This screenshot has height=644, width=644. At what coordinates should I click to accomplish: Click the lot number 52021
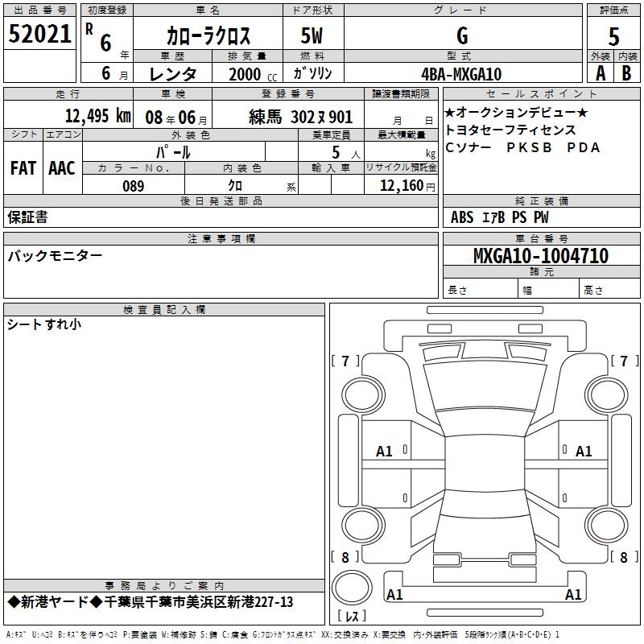coord(40,35)
